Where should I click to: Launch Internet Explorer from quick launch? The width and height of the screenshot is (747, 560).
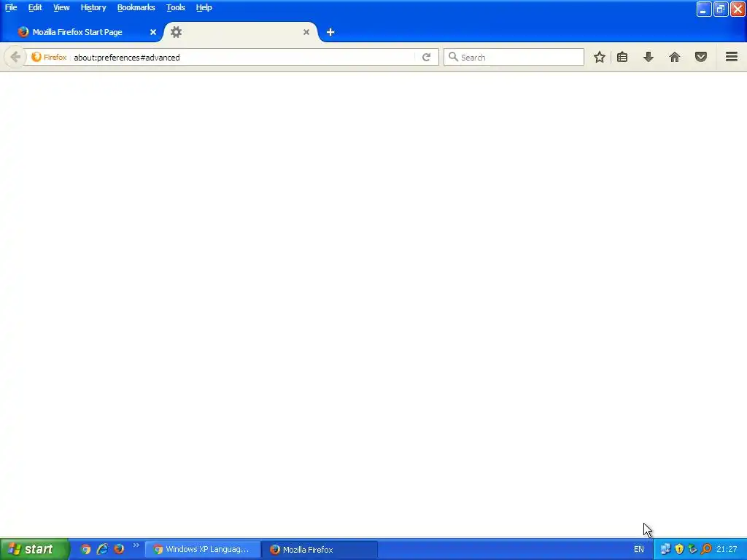click(x=102, y=550)
